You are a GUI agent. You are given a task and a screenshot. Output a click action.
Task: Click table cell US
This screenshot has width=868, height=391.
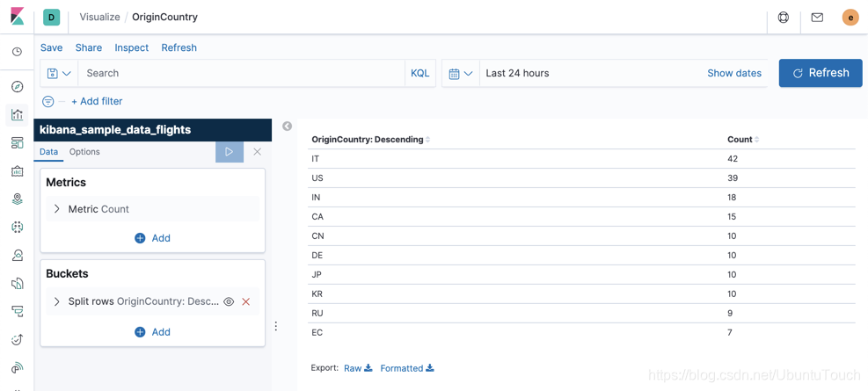coord(317,178)
